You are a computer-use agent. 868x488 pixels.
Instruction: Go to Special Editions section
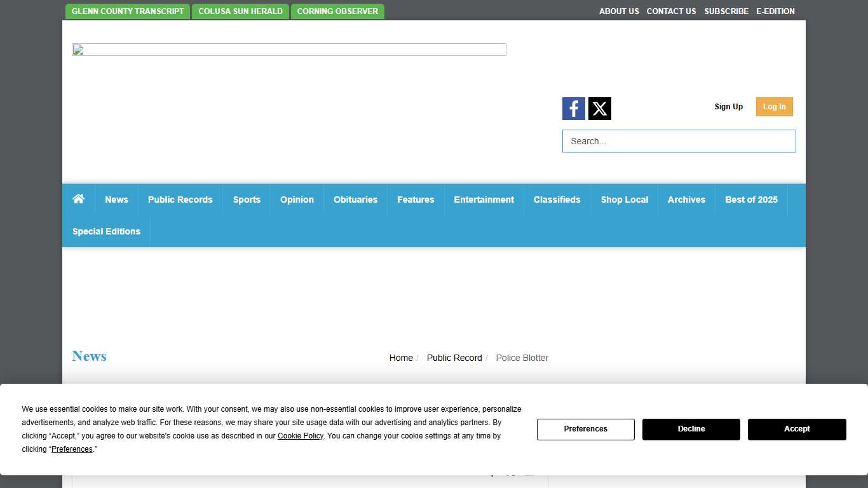point(106,231)
